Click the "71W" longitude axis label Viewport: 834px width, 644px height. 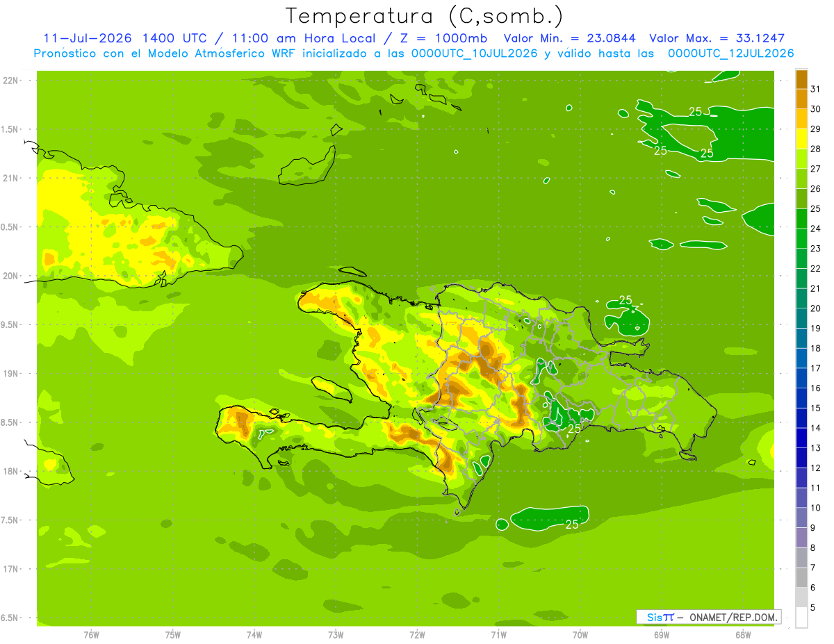click(498, 634)
